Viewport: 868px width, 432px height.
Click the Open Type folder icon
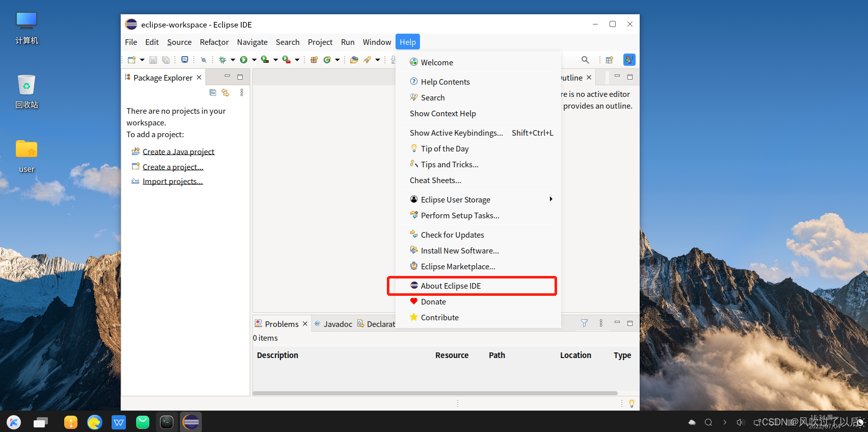354,60
